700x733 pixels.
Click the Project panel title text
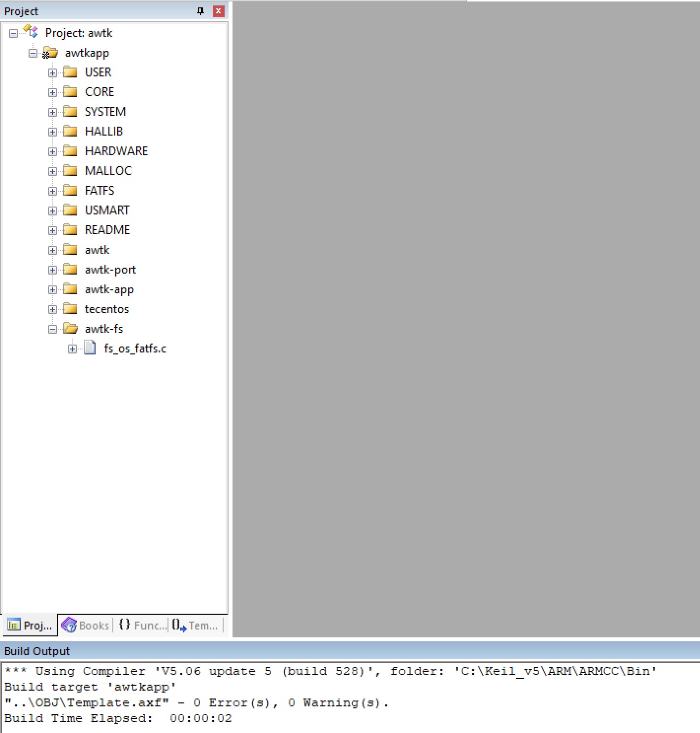pyautogui.click(x=21, y=11)
